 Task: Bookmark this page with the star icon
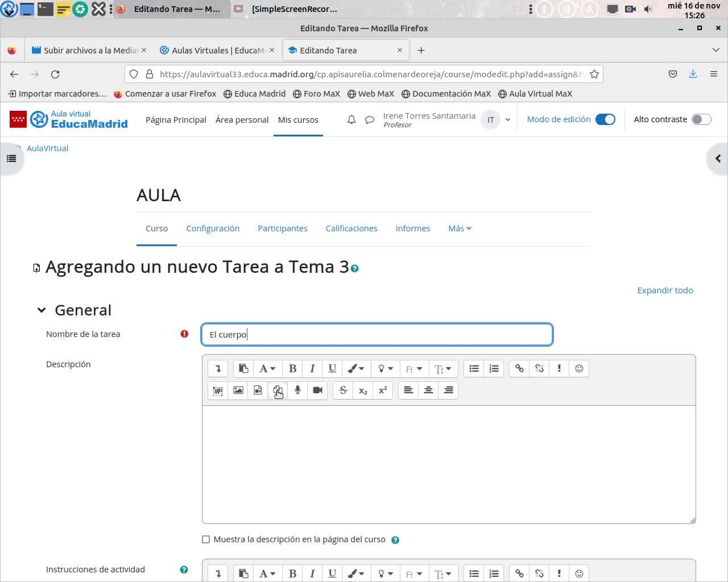(x=594, y=74)
